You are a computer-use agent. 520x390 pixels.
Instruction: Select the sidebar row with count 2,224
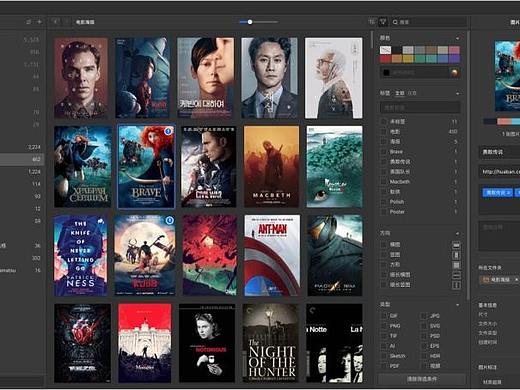point(22,147)
